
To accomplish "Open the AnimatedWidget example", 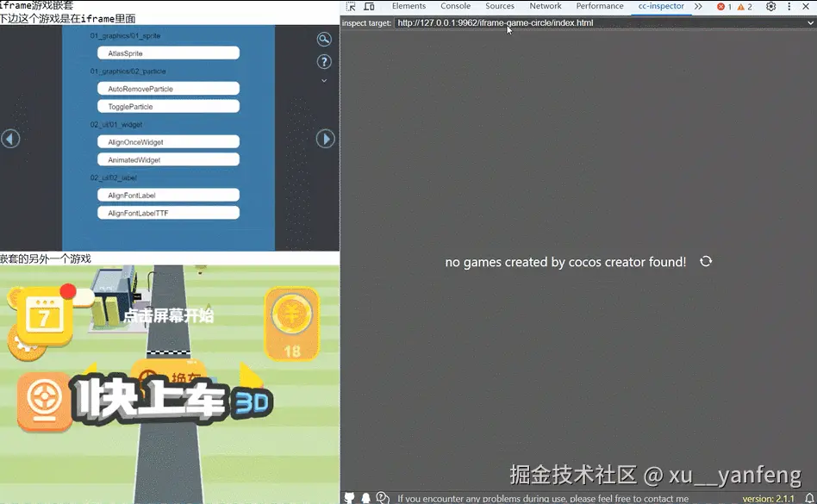I will tap(168, 160).
